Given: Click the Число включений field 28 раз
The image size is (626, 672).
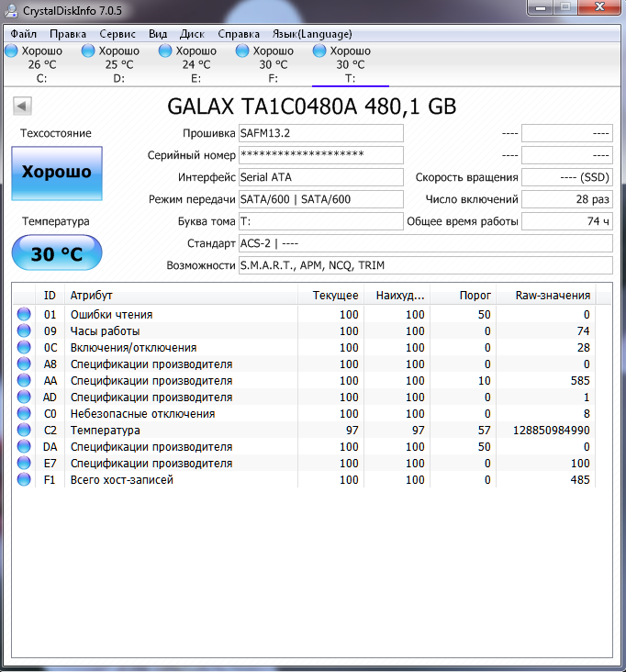Looking at the screenshot, I should point(567,199).
